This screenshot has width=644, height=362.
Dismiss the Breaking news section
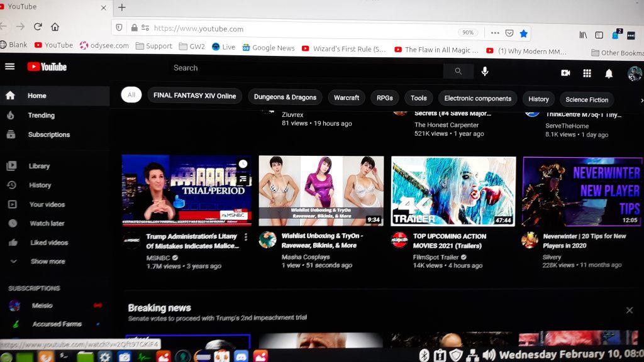tap(629, 310)
